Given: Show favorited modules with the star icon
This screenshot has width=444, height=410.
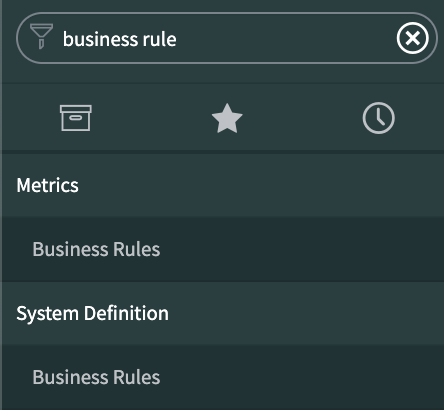Looking at the screenshot, I should point(227,118).
